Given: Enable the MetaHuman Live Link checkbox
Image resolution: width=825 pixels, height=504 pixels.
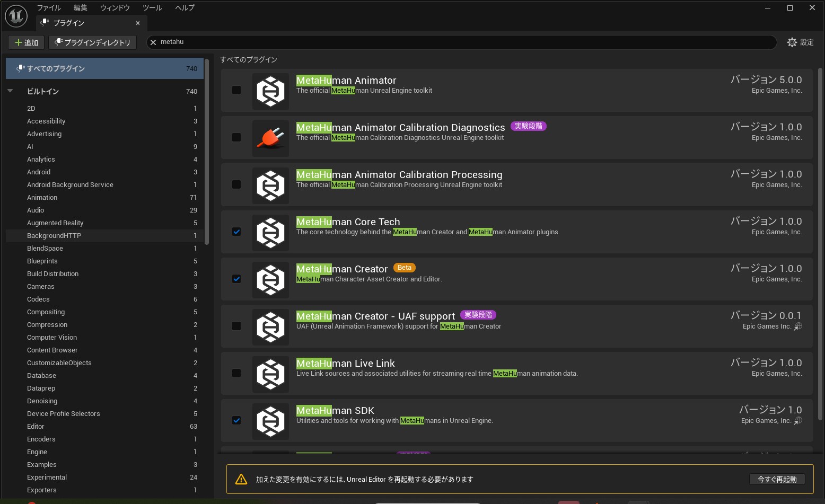Looking at the screenshot, I should (236, 373).
